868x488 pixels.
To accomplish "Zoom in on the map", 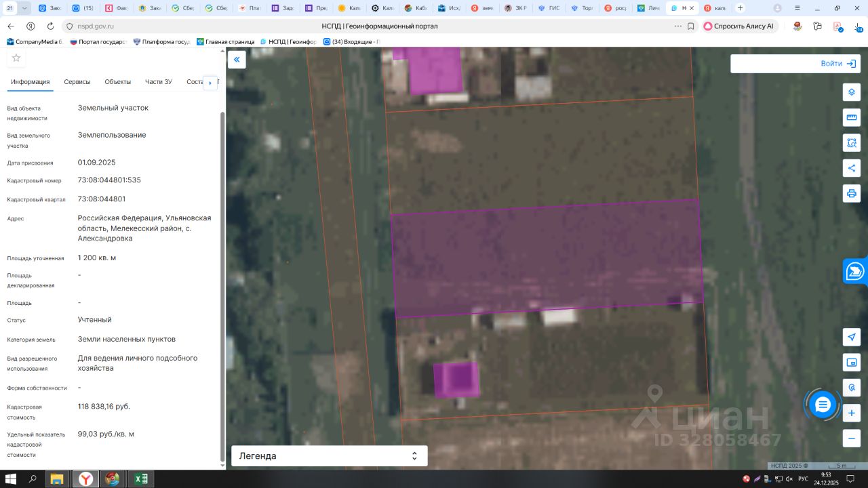I will (x=852, y=413).
